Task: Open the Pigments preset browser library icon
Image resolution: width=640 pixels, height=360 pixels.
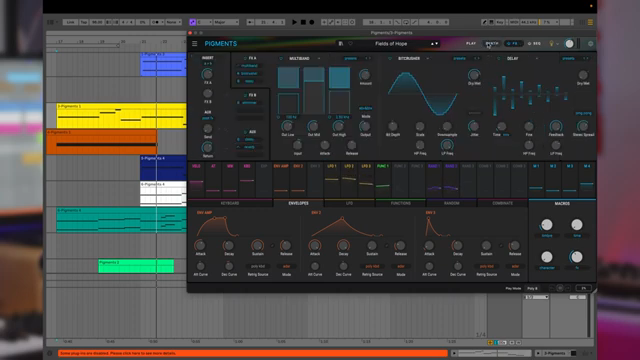Action: 341,44
